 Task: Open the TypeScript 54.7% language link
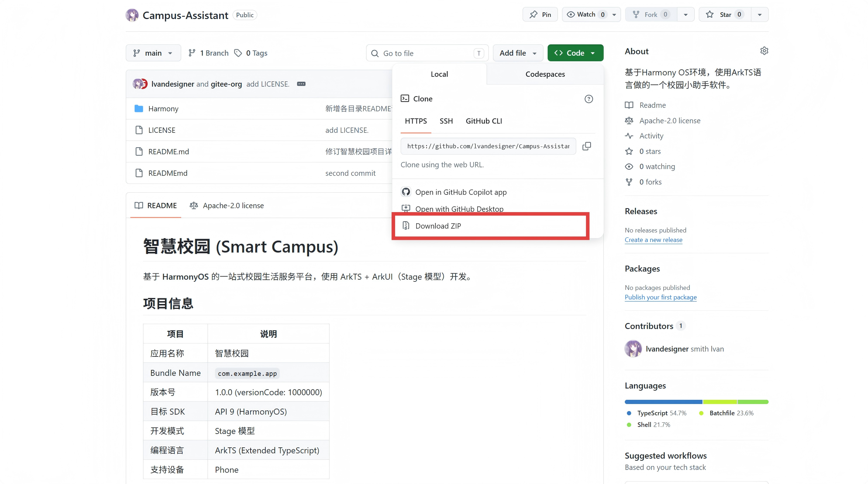pos(657,413)
